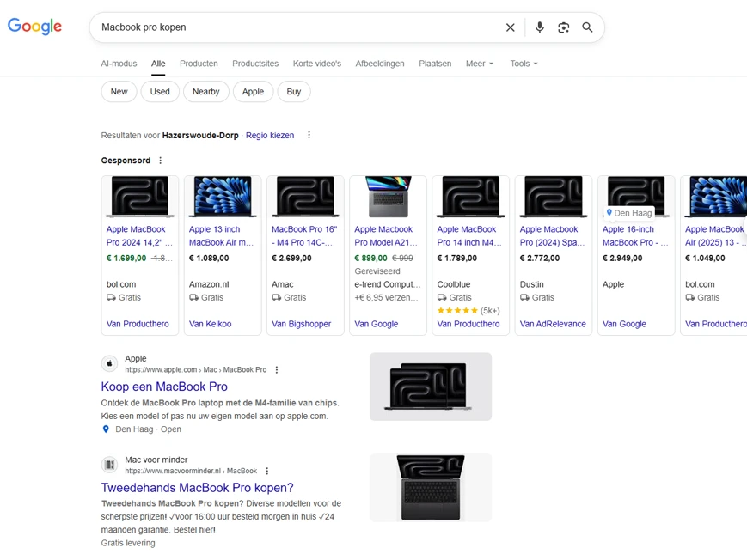Open Apple MacBook Pro 14 inch M4 link

coord(469,235)
